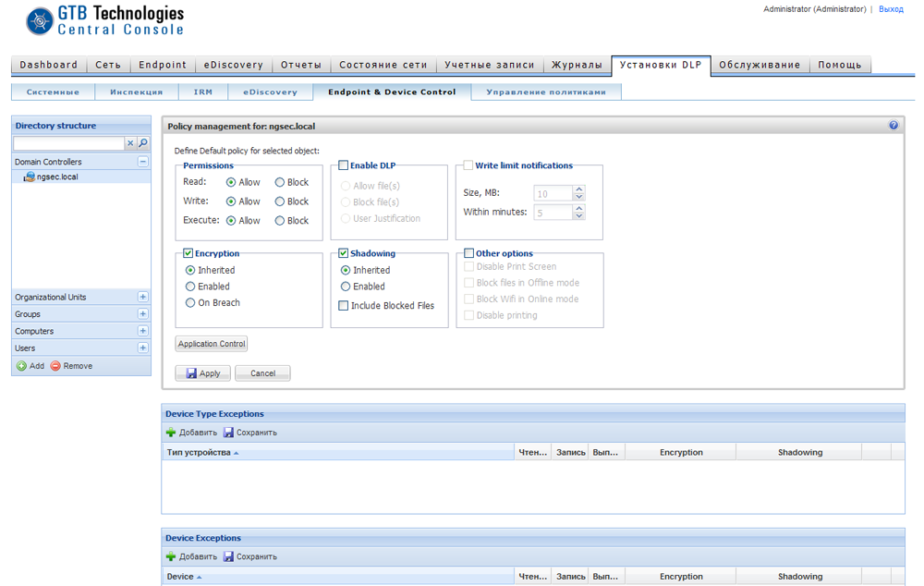The width and height of the screenshot is (924, 586).
Task: Uncheck the Encryption checkbox
Action: click(188, 253)
